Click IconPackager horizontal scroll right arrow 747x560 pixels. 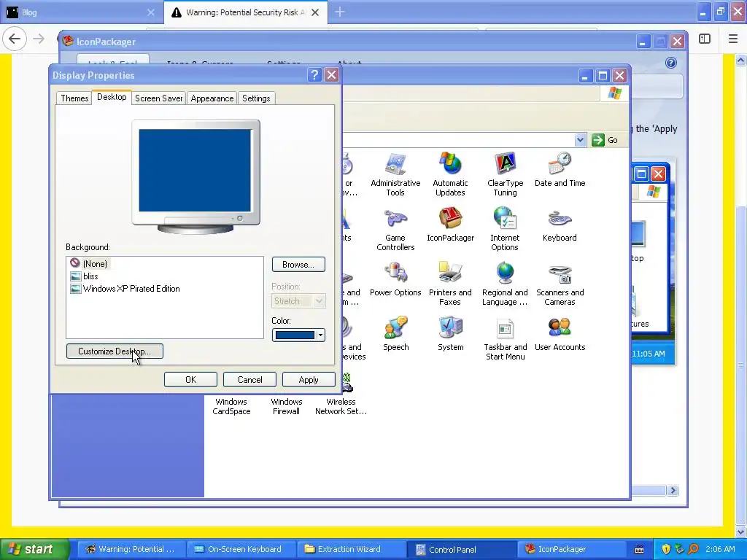[x=672, y=490]
